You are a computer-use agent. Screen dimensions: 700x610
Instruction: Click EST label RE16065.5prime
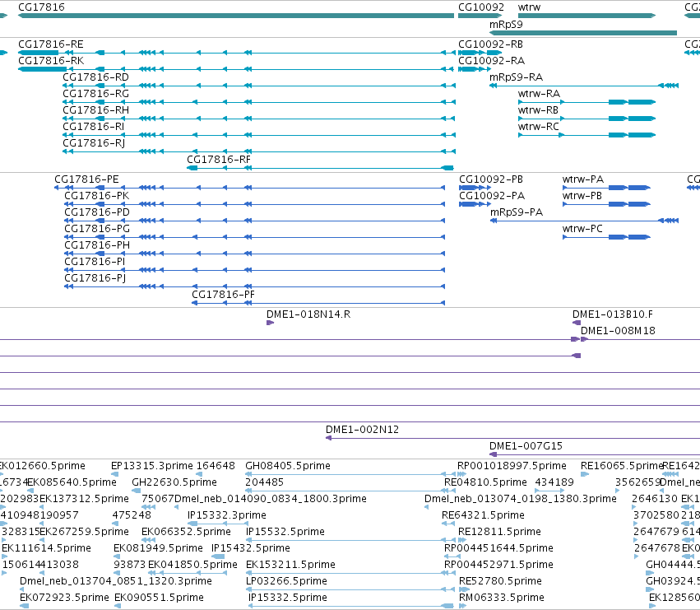point(621,466)
